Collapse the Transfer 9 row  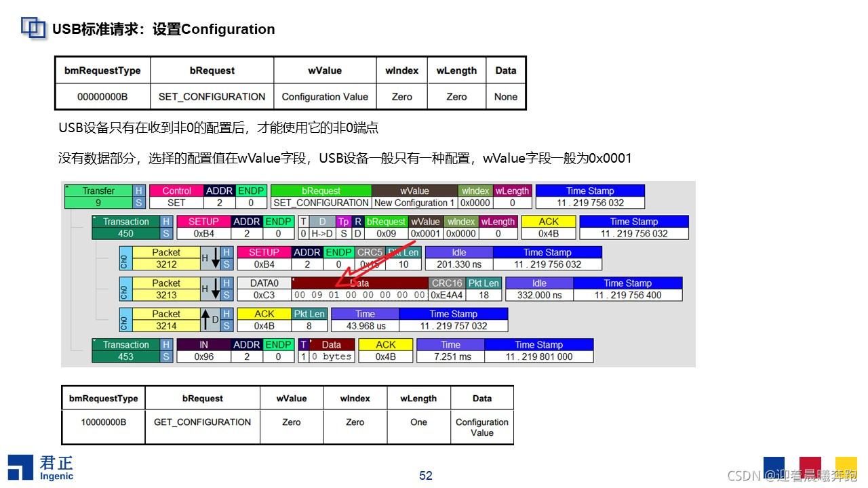click(x=67, y=188)
